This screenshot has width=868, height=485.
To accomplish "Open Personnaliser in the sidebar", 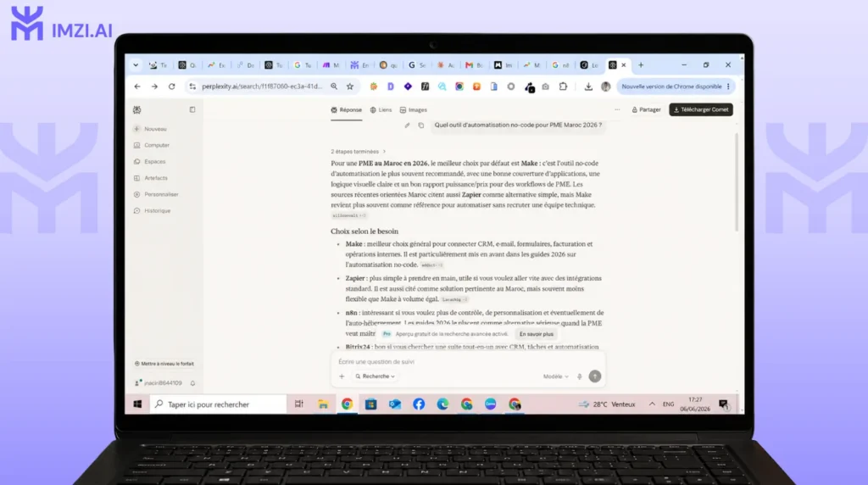I will [156, 194].
